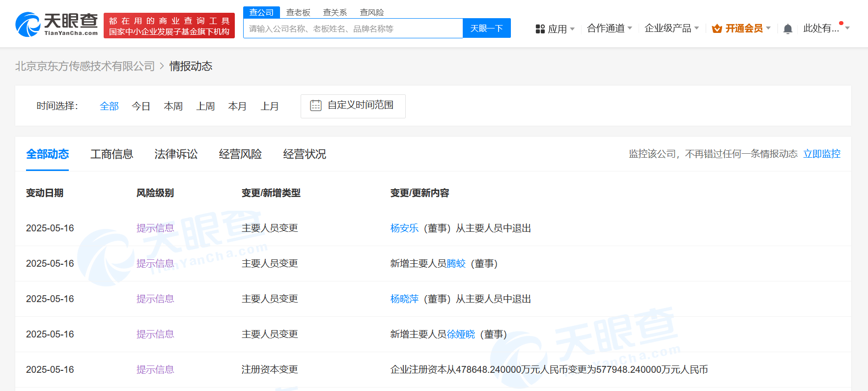Open 腾蛟 person link

[456, 263]
